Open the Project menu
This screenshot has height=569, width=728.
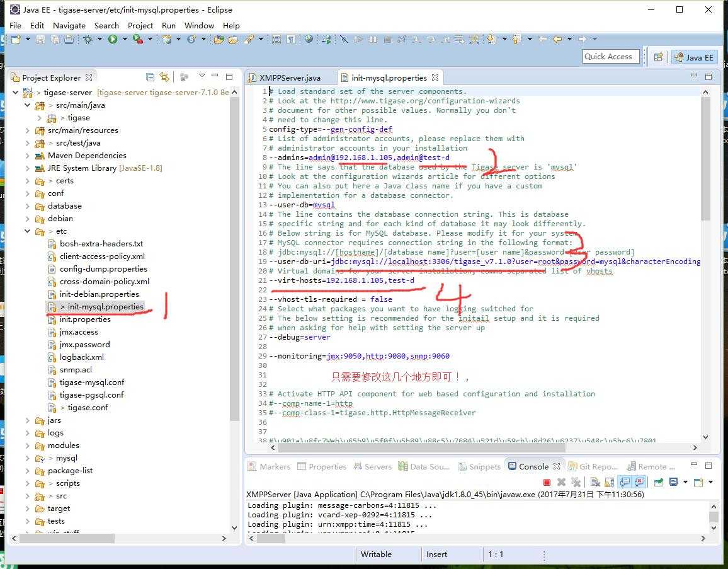click(140, 26)
